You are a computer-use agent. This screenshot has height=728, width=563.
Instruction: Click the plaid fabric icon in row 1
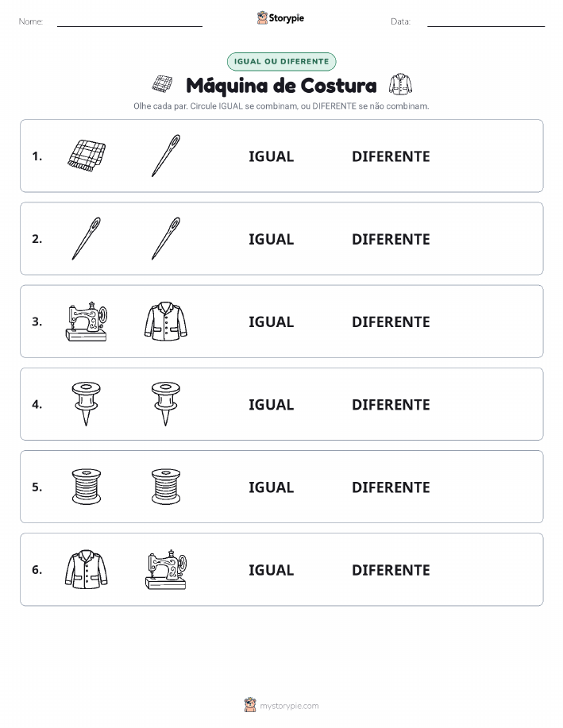87,156
